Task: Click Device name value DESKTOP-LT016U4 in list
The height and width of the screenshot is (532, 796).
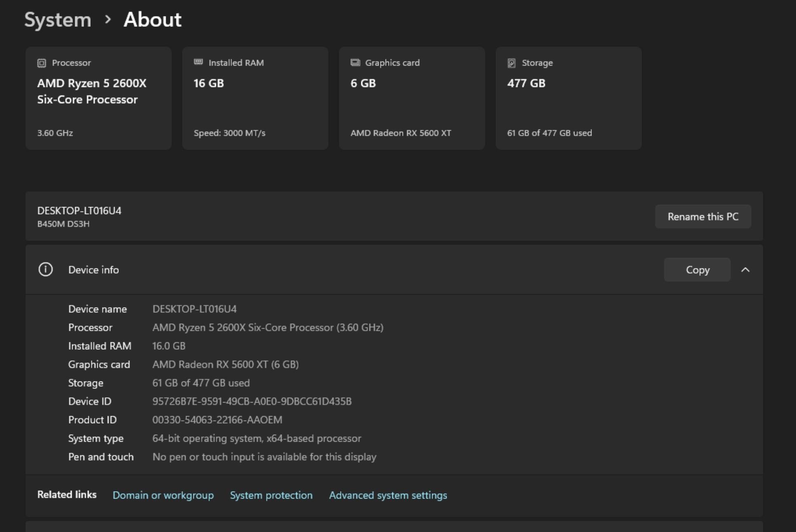Action: pyautogui.click(x=194, y=309)
